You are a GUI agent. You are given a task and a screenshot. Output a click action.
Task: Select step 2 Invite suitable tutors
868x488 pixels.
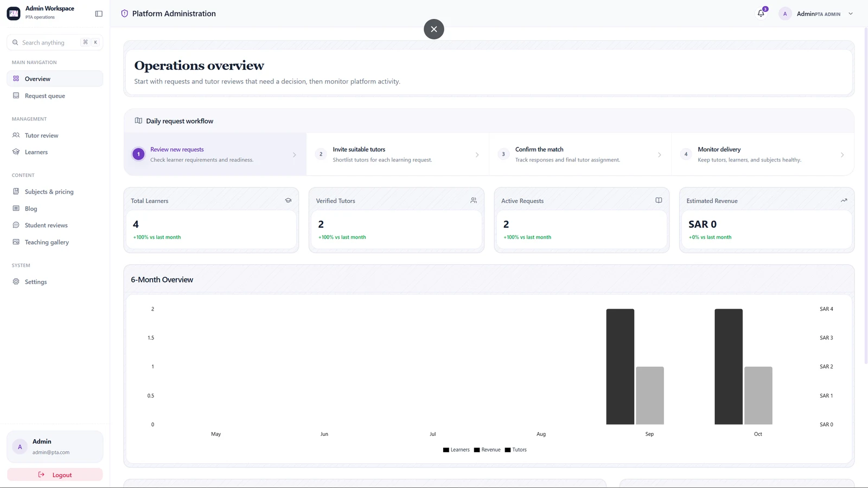(x=398, y=155)
